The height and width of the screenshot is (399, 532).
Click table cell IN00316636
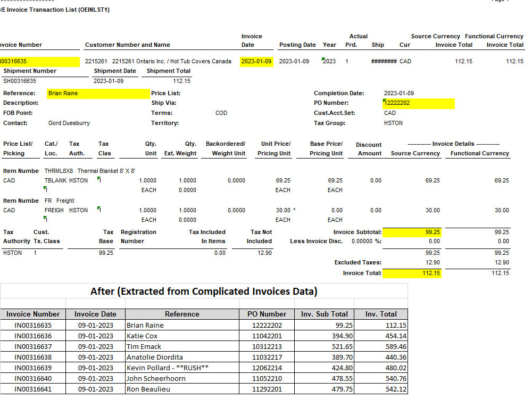pos(33,336)
